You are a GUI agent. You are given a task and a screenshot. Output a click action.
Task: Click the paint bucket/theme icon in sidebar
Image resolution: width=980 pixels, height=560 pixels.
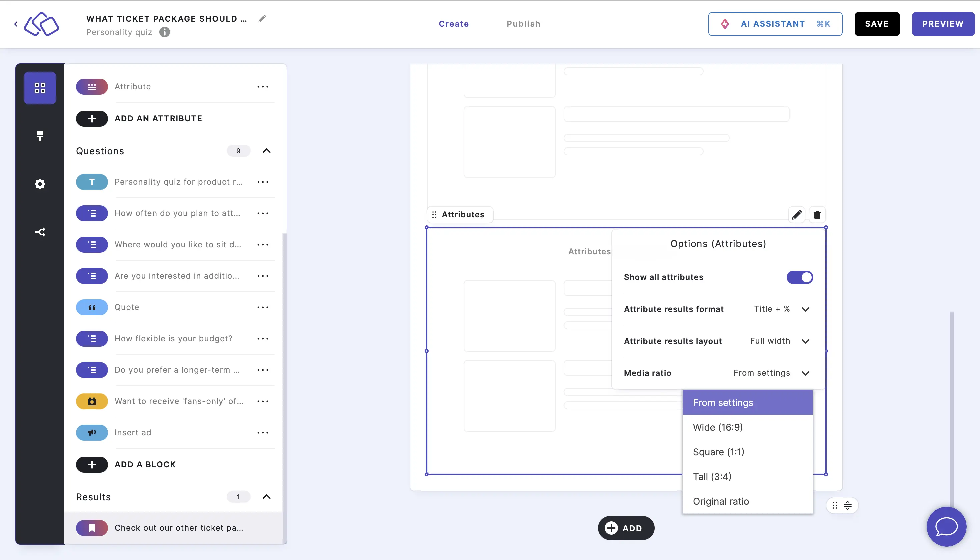point(40,136)
